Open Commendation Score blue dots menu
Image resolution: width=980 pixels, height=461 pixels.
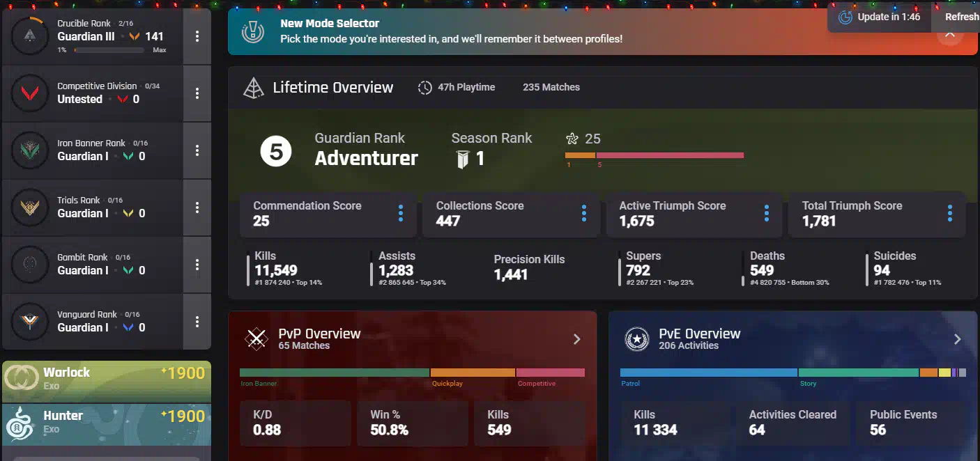[x=401, y=214]
